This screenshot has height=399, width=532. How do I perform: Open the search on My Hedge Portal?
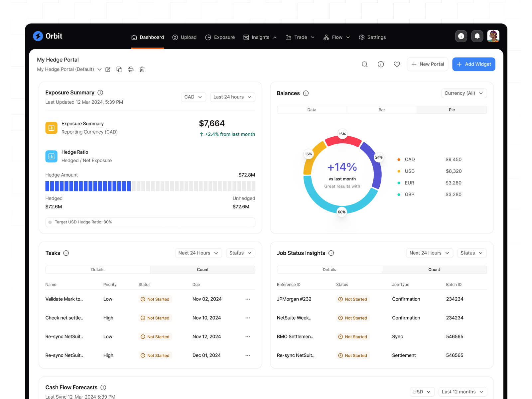pyautogui.click(x=364, y=64)
